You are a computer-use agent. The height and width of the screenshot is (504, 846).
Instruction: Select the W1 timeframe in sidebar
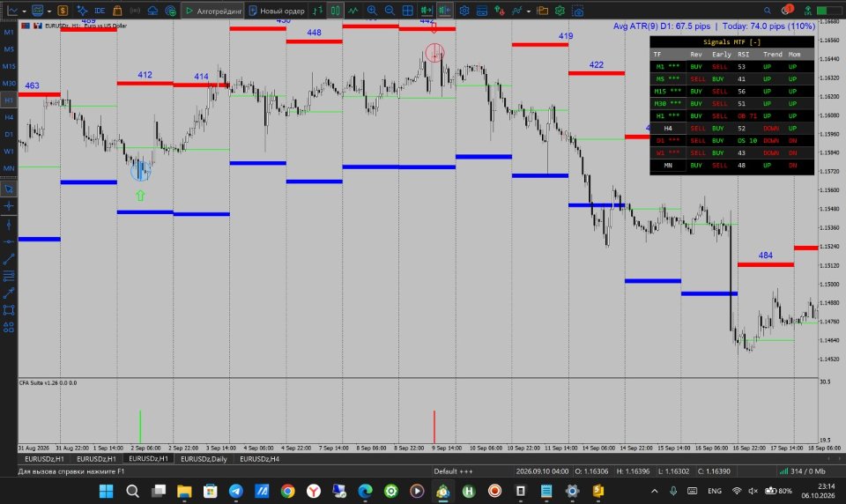[9, 151]
